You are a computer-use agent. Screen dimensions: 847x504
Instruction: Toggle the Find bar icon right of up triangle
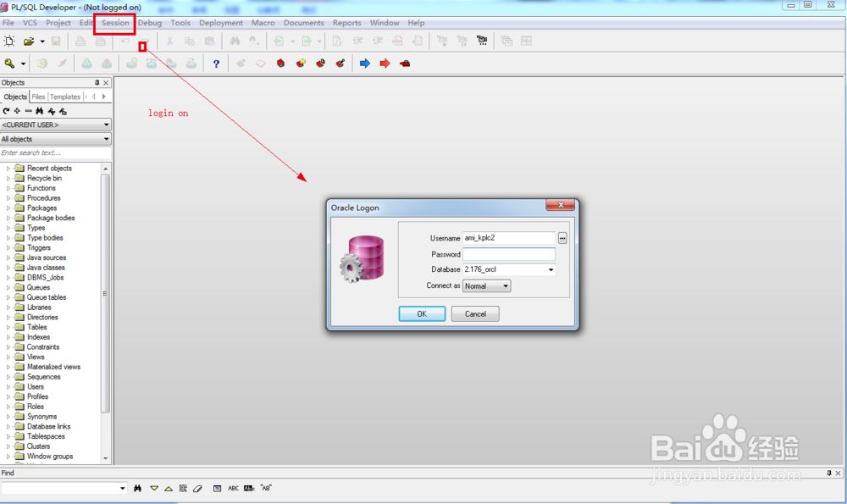point(183,489)
